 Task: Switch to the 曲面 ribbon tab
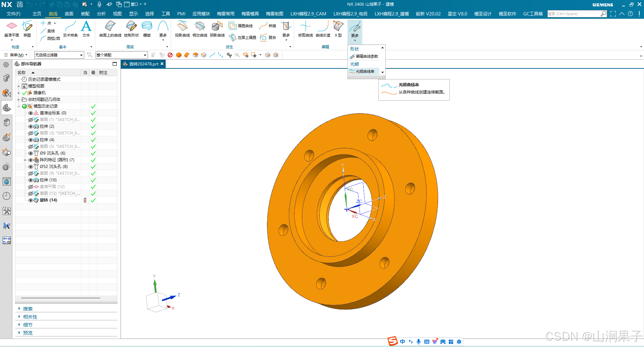pyautogui.click(x=69, y=14)
